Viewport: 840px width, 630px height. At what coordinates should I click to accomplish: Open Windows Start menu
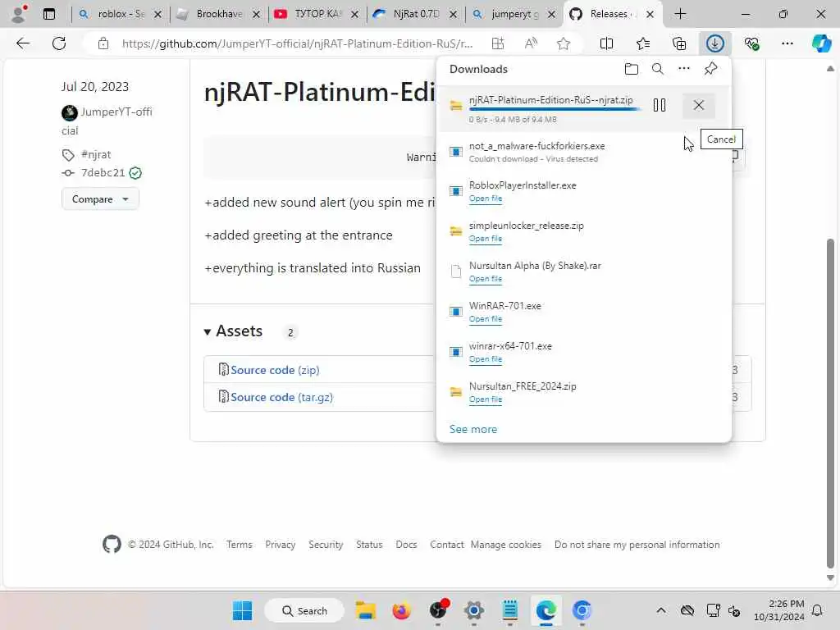(242, 610)
